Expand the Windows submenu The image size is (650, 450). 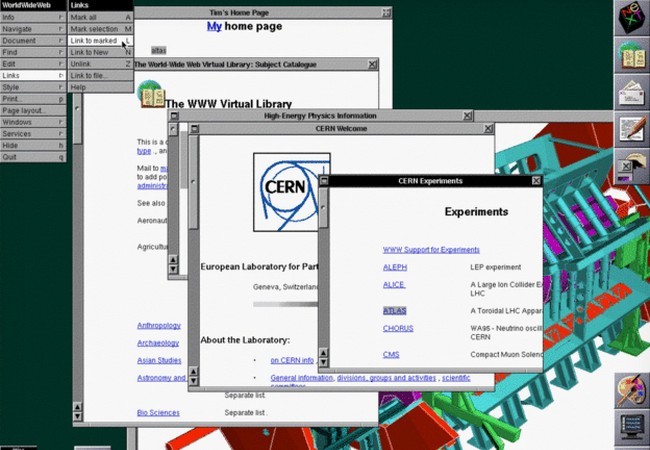pos(33,122)
